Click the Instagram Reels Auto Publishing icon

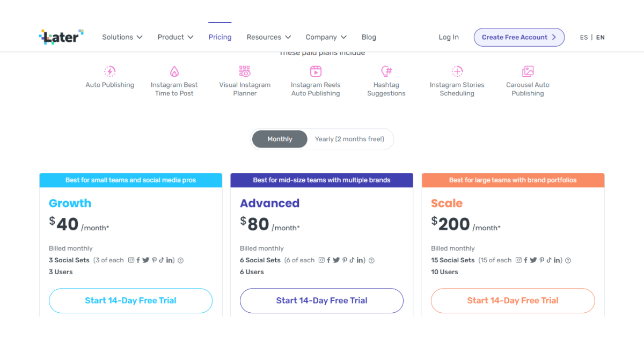316,71
